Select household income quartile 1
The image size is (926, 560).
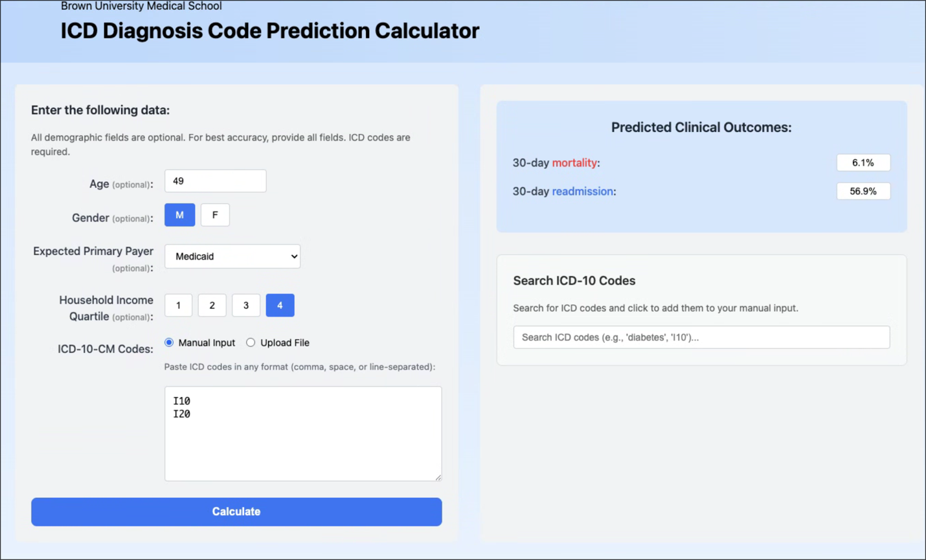pyautogui.click(x=178, y=305)
